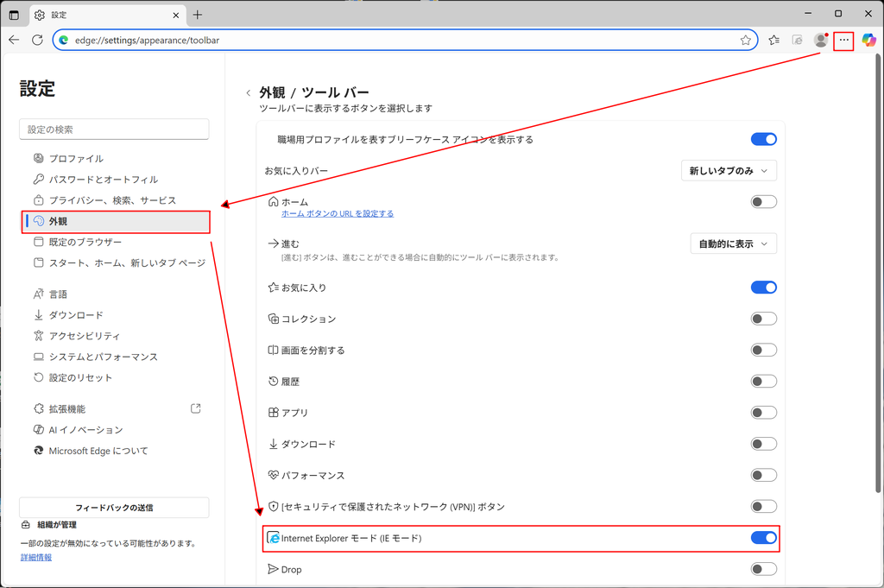
Task: Refresh the page with the reload icon
Action: coord(37,40)
